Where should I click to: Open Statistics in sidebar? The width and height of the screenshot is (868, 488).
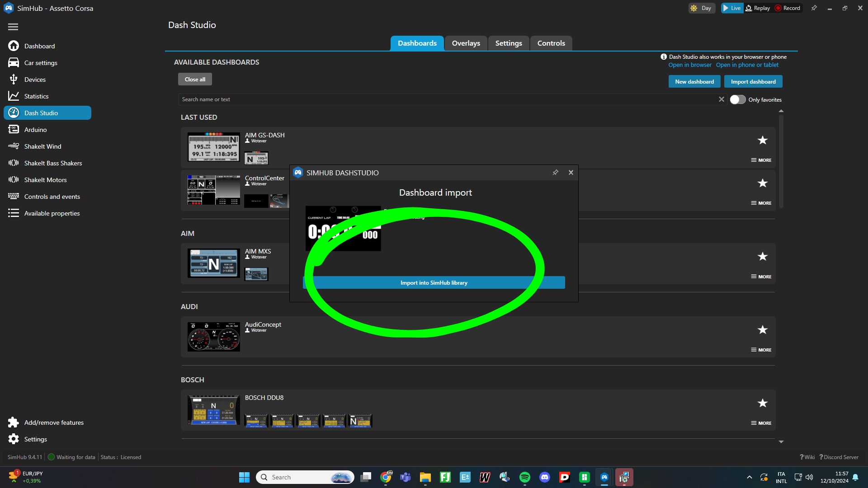[x=36, y=96]
